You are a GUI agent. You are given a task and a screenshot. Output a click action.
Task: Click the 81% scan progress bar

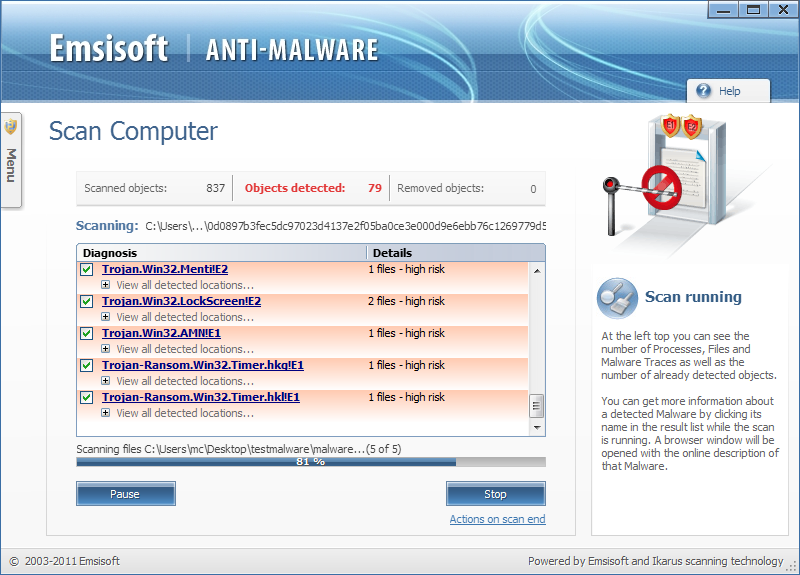tap(311, 462)
